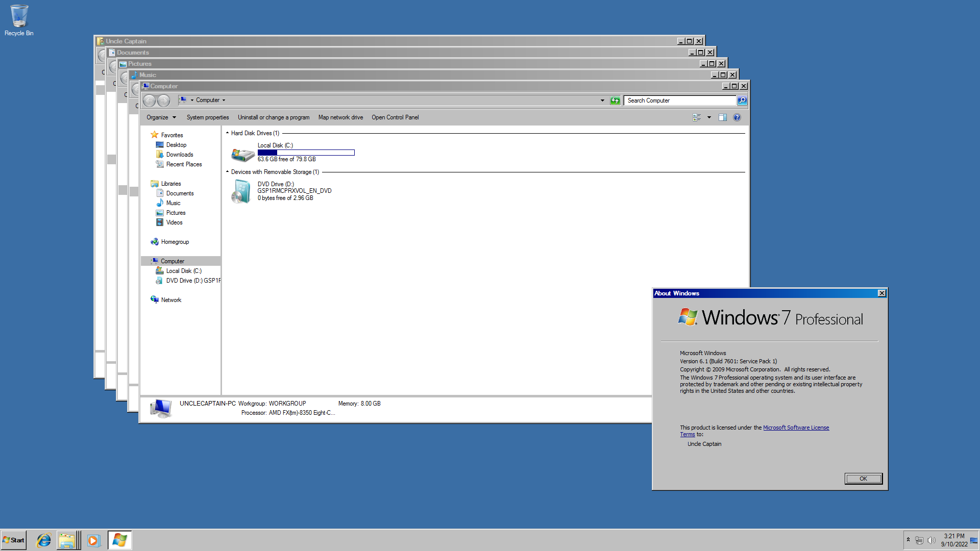Click Map network drive in toolbar
Screen dimensions: 980x551
coord(340,117)
